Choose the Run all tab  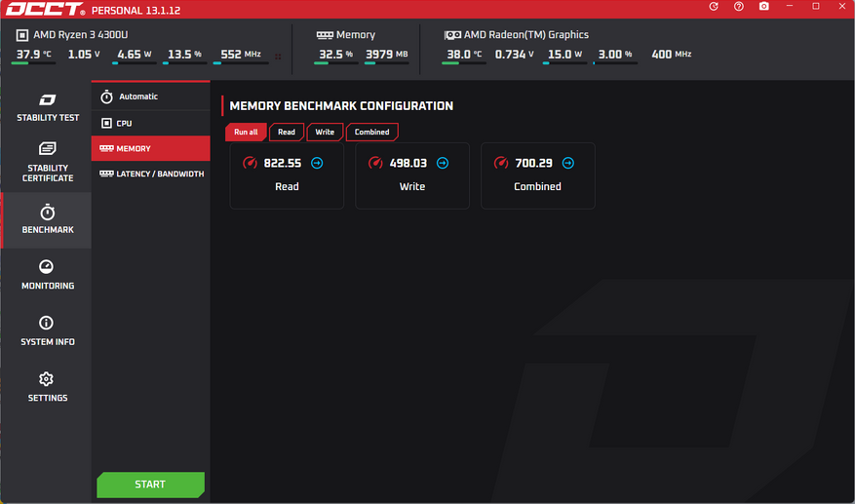coord(246,132)
